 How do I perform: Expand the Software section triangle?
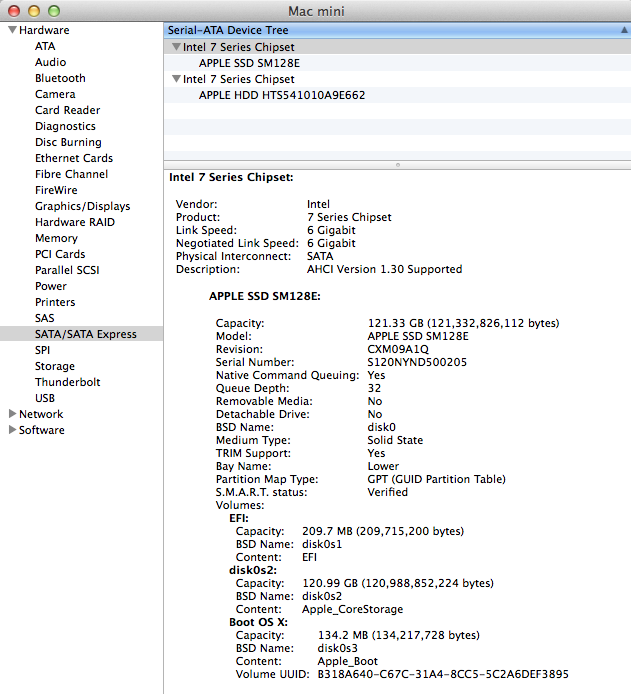click(x=12, y=429)
